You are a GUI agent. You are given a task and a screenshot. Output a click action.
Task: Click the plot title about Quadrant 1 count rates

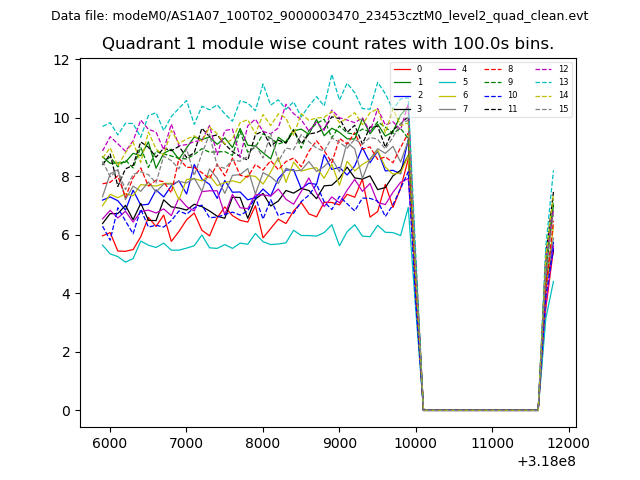(x=328, y=44)
